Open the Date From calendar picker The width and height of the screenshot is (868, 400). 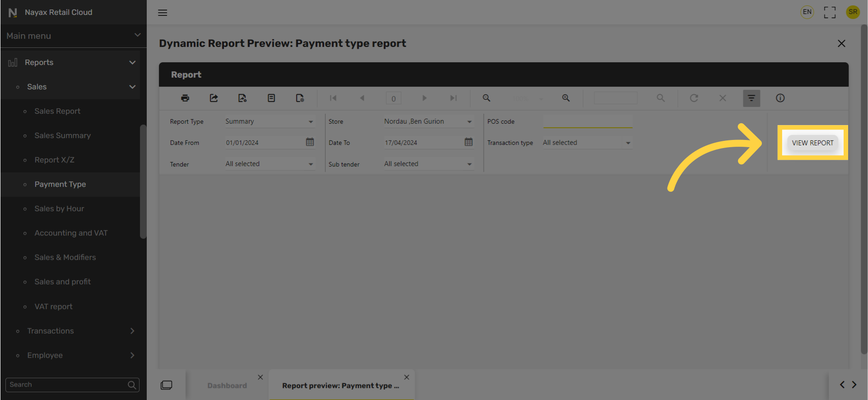(310, 142)
